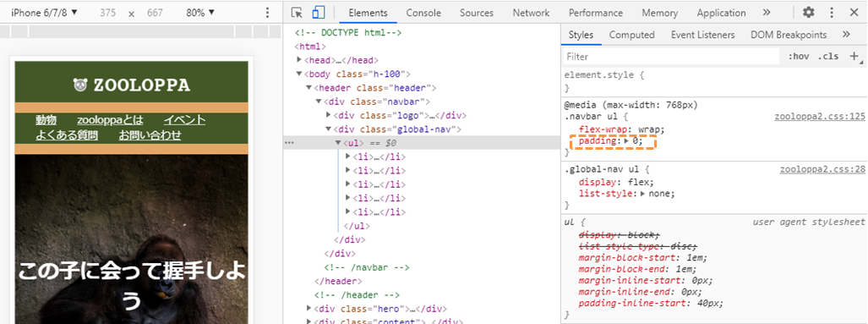Image resolution: width=868 pixels, height=324 pixels.
Task: Open the Network tab
Action: 531,13
